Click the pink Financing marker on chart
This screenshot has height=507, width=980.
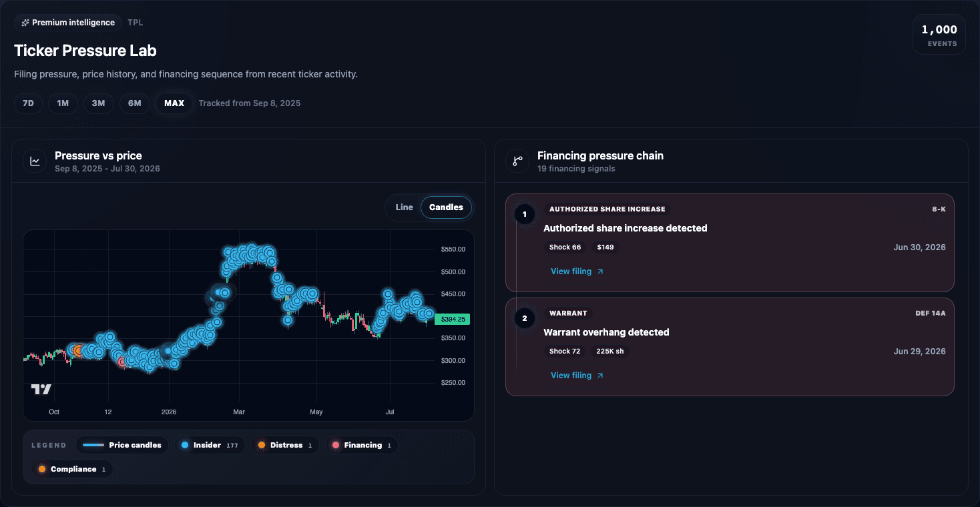[123, 362]
